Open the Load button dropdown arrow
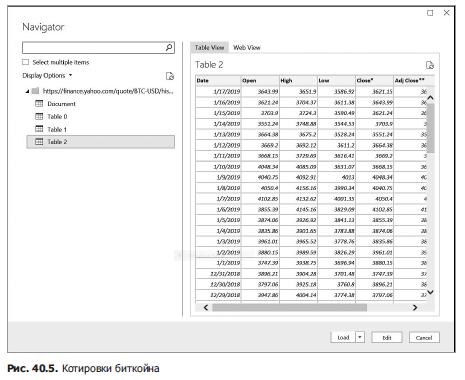 pyautogui.click(x=360, y=337)
